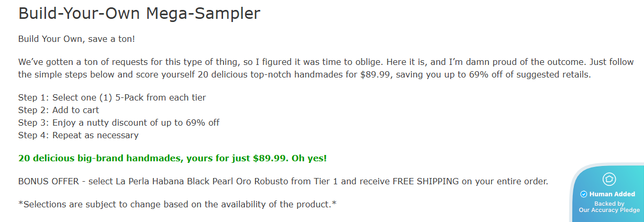
Task: Click the circular house icon in badge
Action: click(609, 179)
